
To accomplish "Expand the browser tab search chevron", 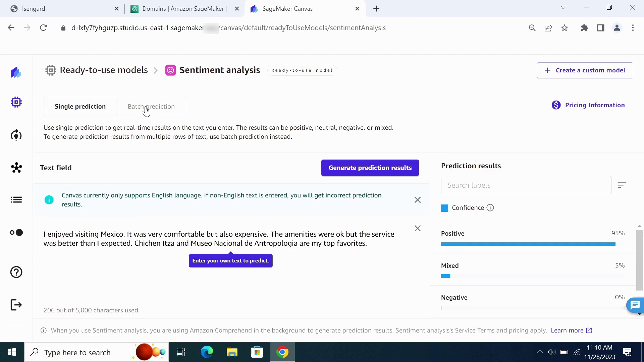I will [563, 7].
